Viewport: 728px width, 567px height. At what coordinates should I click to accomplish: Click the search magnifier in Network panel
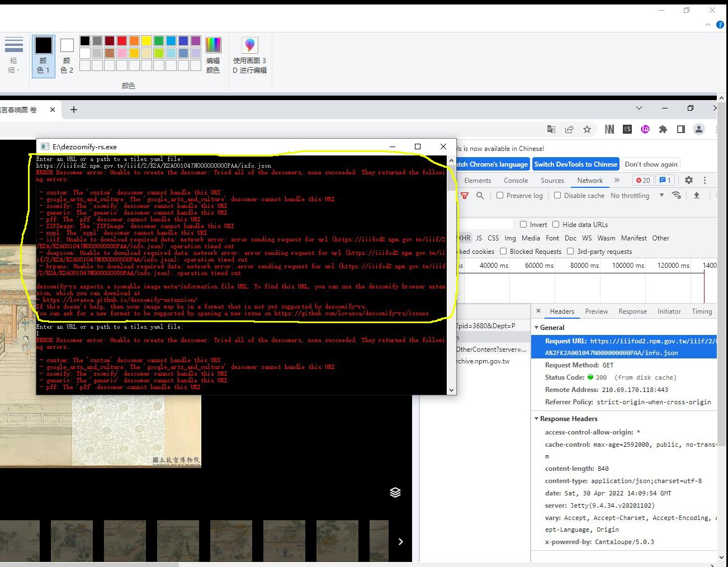click(480, 195)
